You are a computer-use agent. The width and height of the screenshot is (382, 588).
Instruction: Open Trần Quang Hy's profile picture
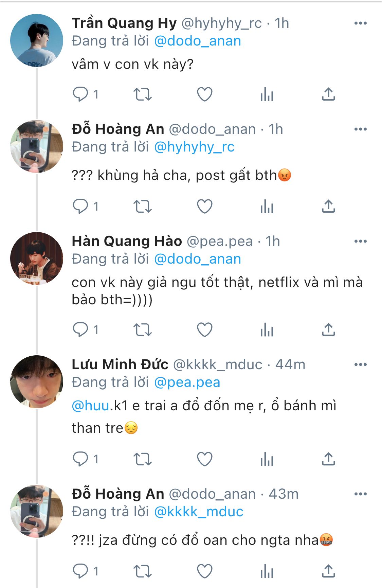(37, 40)
